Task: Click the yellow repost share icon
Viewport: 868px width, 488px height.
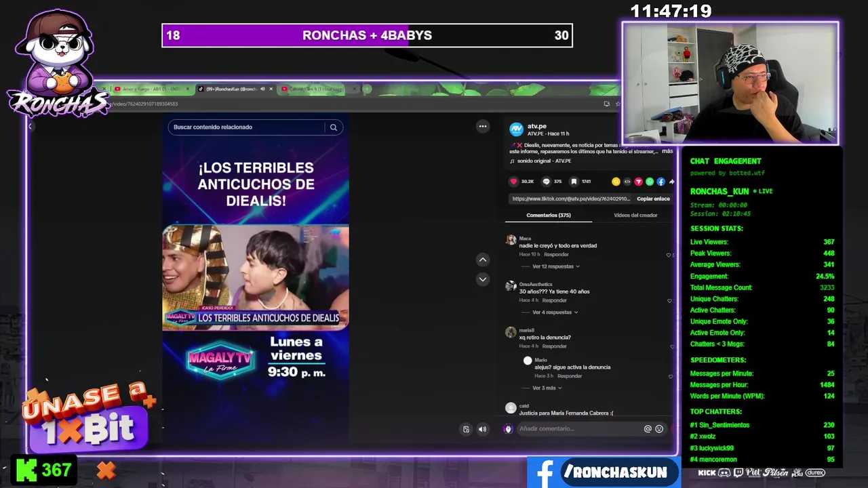Action: 616,182
